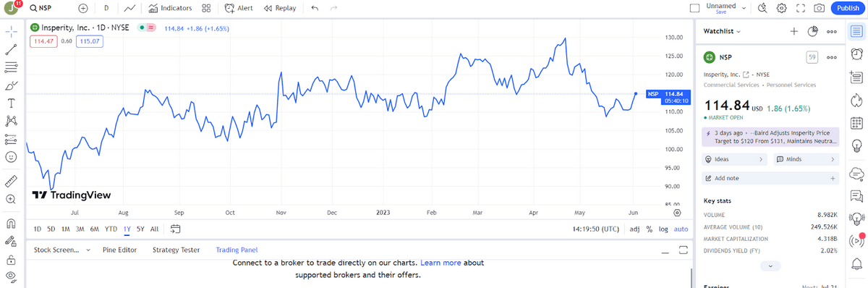Switch to the Pine Editor tab

point(119,270)
